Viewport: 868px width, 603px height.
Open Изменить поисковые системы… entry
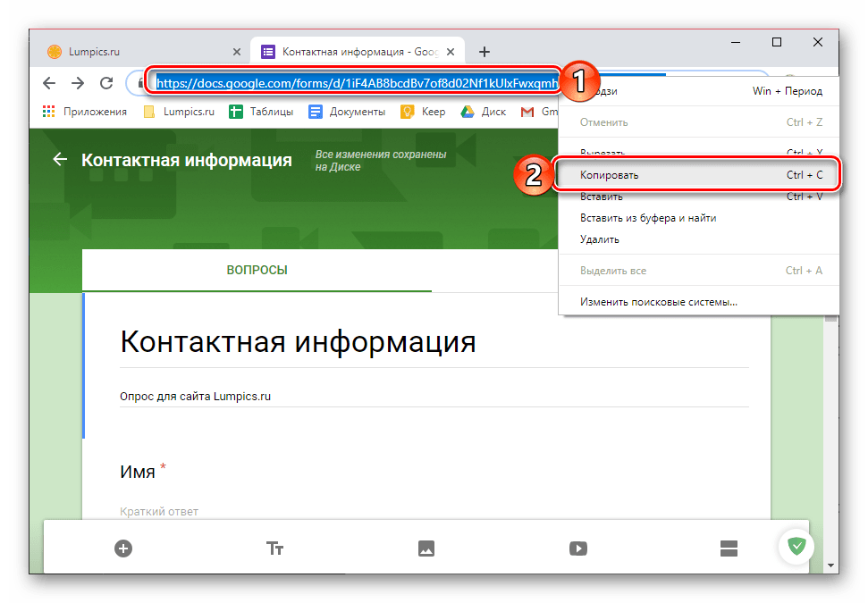(697, 302)
